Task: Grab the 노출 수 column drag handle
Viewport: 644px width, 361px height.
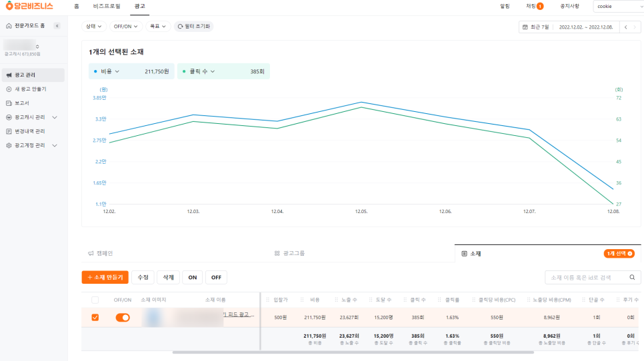Action: click(x=337, y=300)
